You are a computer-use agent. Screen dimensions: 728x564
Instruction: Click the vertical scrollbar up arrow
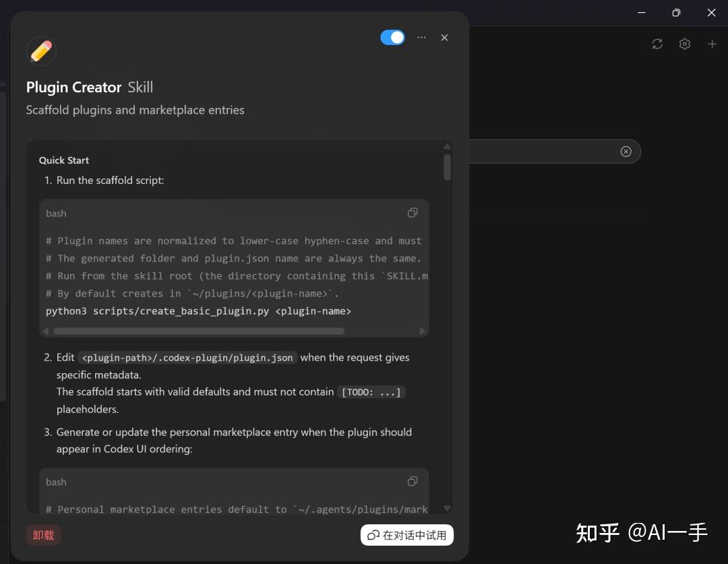click(447, 147)
